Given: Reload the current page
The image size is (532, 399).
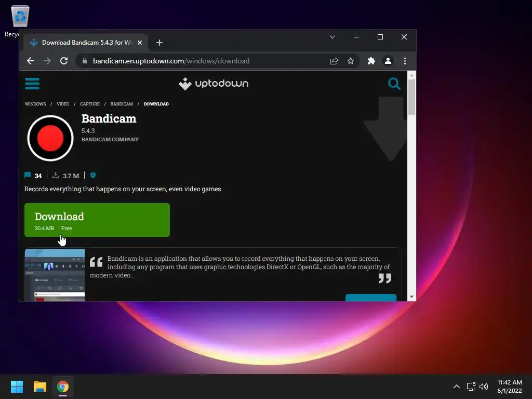Looking at the screenshot, I should (x=64, y=61).
